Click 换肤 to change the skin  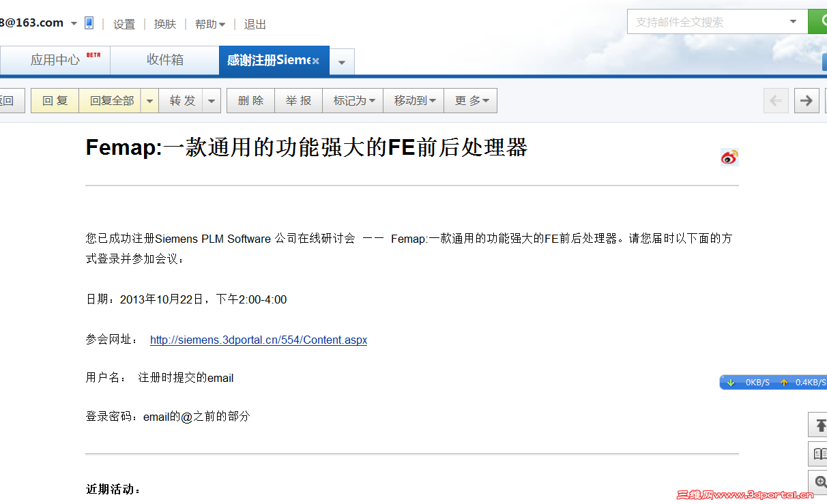pyautogui.click(x=165, y=25)
